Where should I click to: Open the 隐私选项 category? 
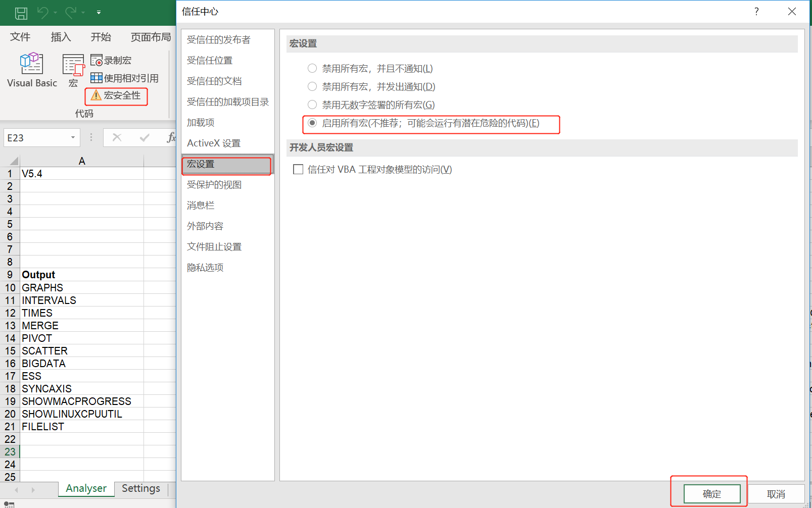point(228,268)
